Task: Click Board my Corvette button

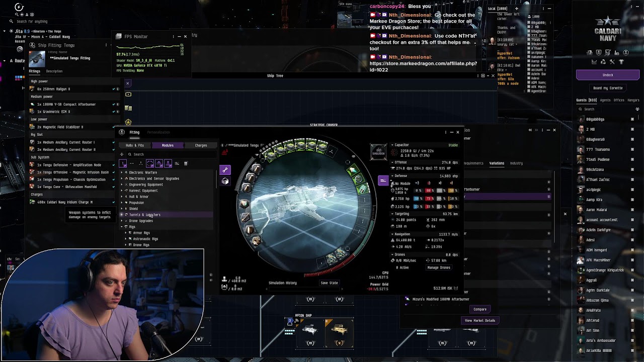Action: 608,88
